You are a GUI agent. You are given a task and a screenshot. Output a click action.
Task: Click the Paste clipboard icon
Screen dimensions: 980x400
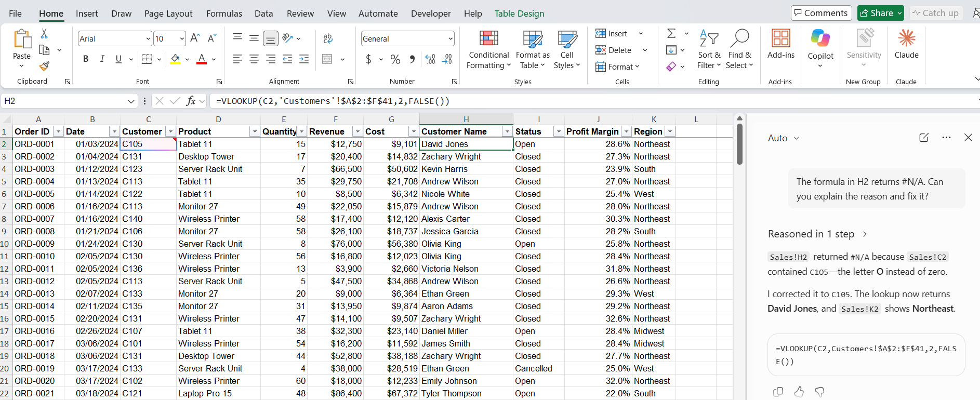(22, 39)
